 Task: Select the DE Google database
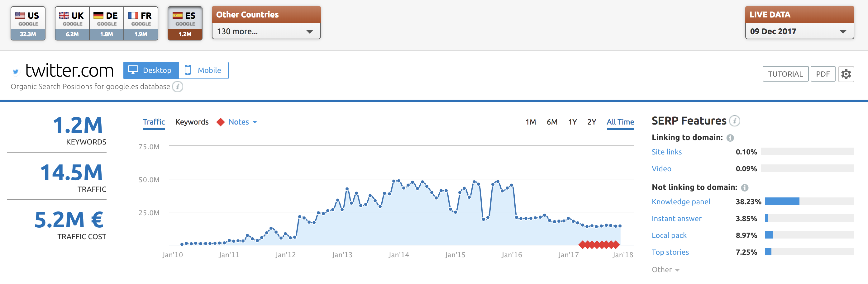[107, 23]
